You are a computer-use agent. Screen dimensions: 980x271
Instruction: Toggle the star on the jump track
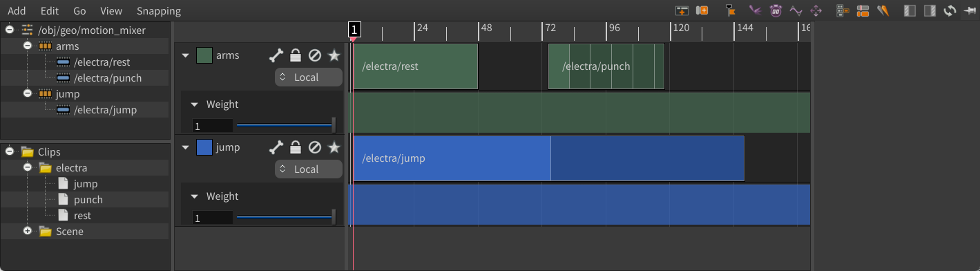pos(334,147)
